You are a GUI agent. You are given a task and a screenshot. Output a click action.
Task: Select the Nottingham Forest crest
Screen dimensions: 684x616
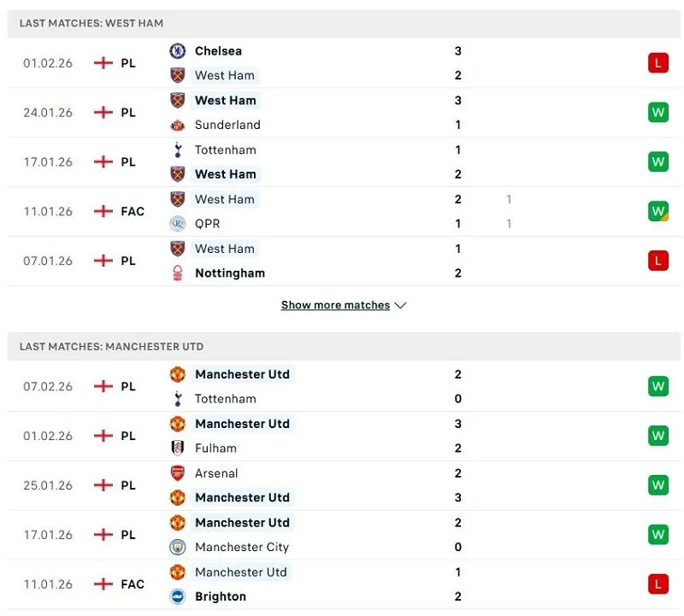coord(177,273)
